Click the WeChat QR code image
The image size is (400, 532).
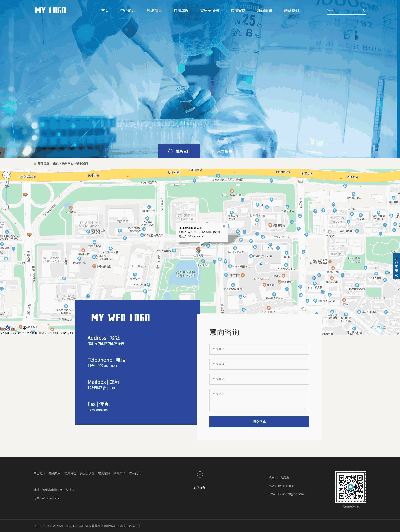[x=350, y=487]
